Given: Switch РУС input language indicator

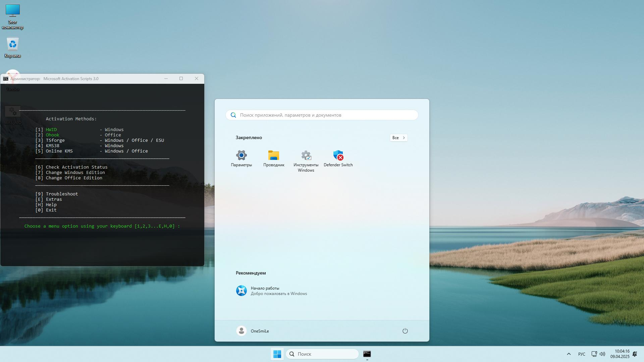Looking at the screenshot, I should [582, 354].
